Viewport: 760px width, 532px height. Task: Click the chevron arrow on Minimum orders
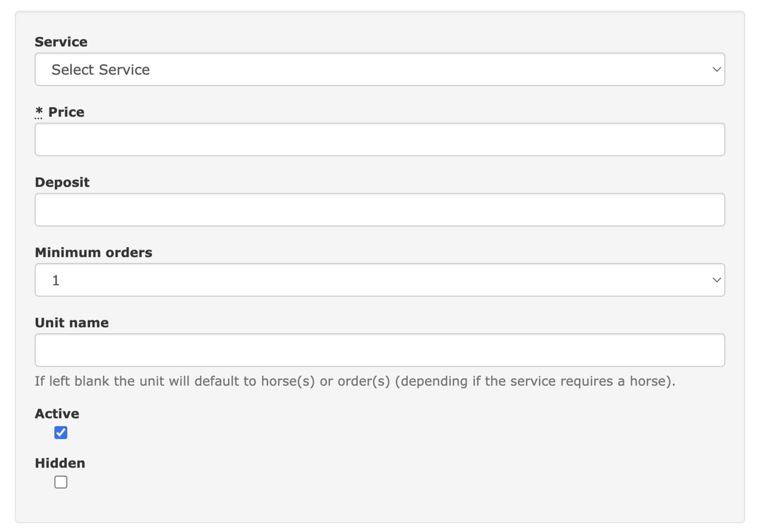(717, 280)
